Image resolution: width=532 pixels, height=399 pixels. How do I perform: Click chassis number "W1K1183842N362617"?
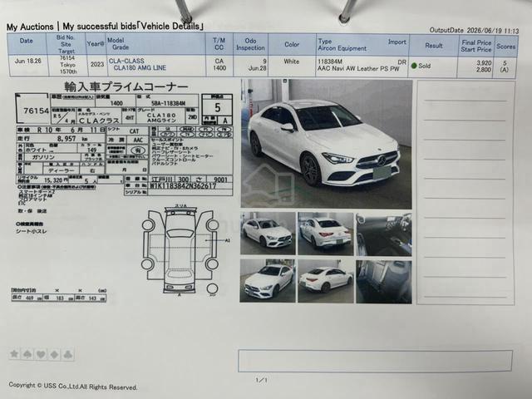click(x=183, y=186)
